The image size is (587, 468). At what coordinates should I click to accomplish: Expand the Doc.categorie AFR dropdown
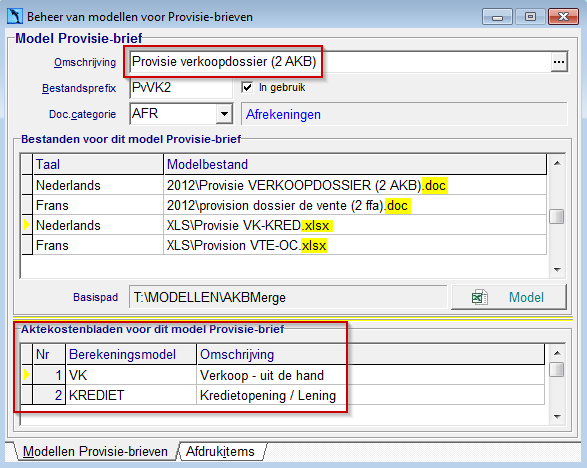coord(224,113)
